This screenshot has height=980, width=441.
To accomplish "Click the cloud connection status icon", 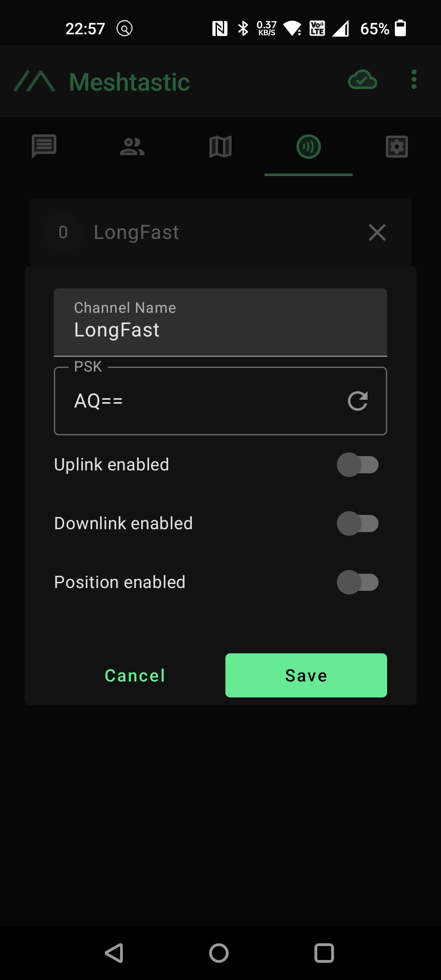I will click(363, 80).
